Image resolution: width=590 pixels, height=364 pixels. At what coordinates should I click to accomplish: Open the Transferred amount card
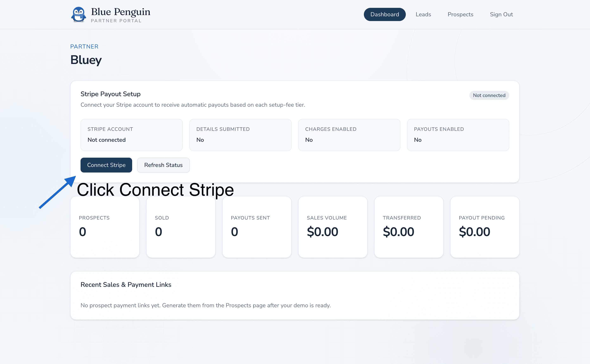409,226
